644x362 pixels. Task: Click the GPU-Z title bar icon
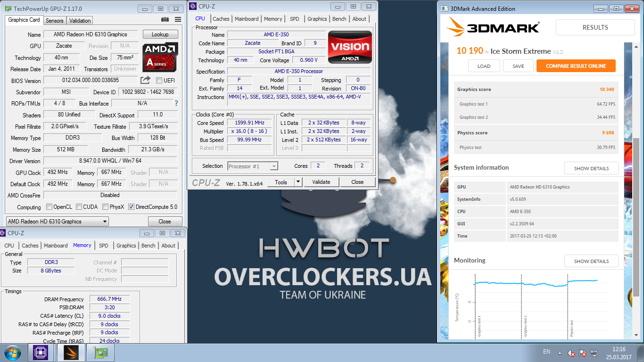click(x=8, y=8)
